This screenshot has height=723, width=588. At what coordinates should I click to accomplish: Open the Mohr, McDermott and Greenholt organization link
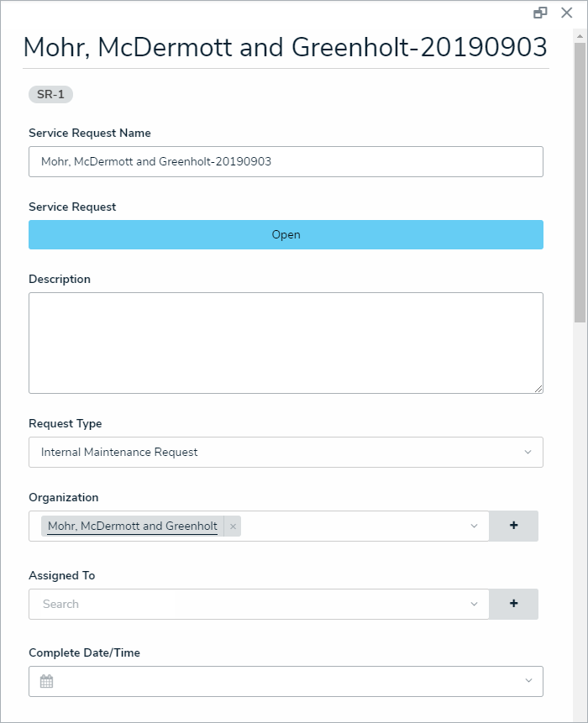(x=133, y=527)
